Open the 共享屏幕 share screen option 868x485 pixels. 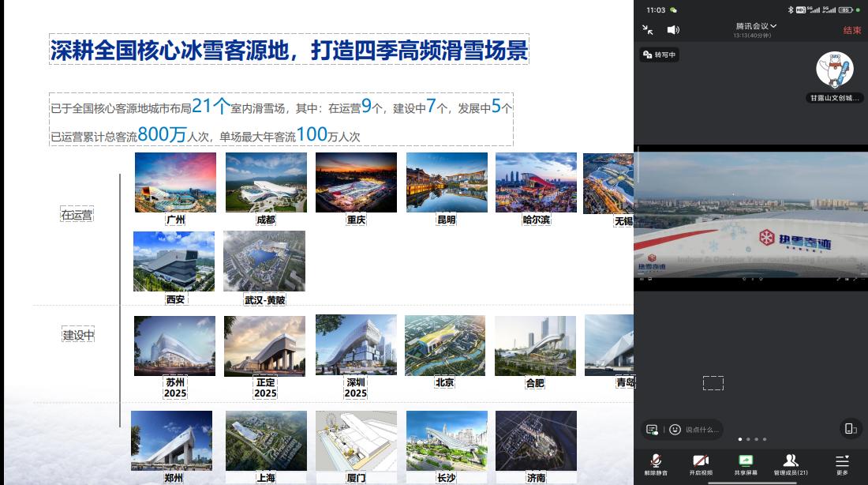pos(746,464)
